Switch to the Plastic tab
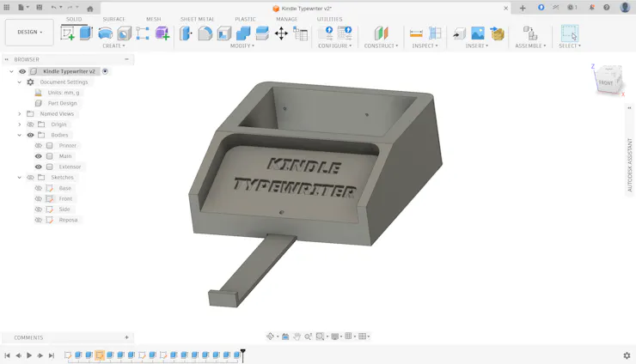 (x=245, y=19)
